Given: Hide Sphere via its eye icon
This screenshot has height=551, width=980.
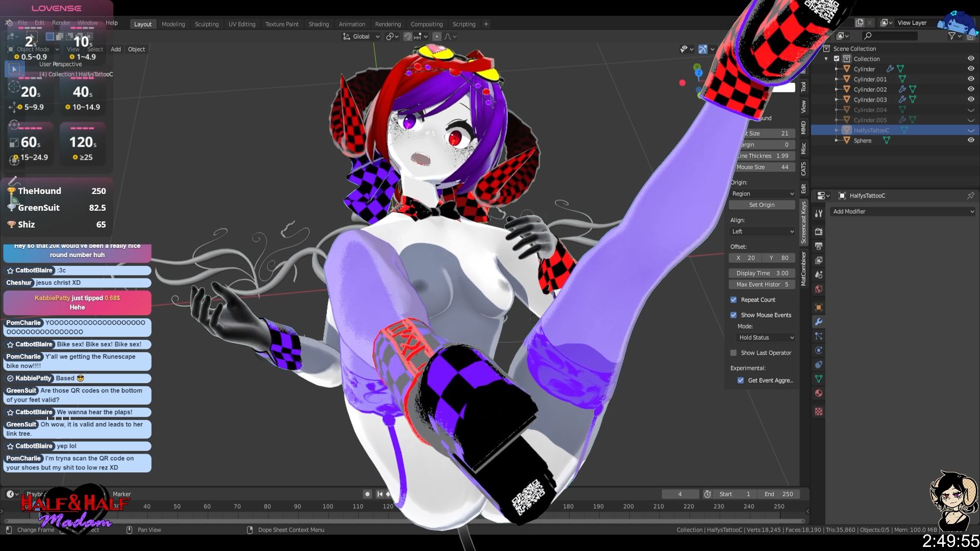Looking at the screenshot, I should [x=971, y=140].
